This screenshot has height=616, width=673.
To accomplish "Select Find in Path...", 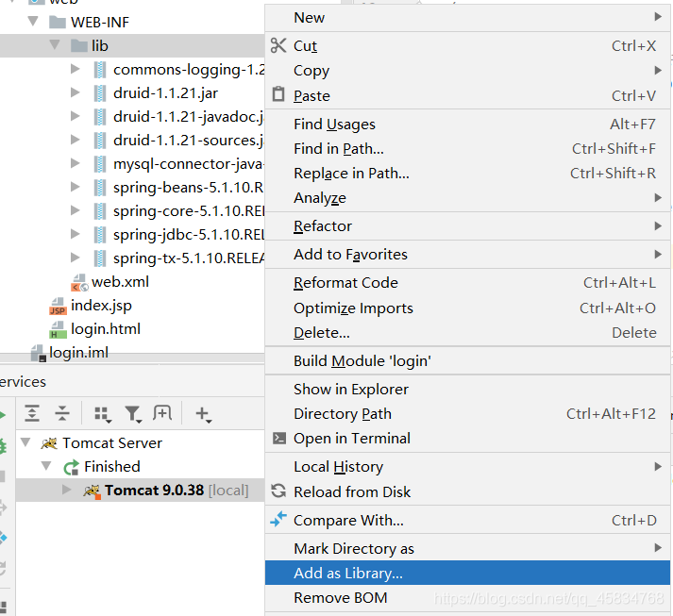I will pyautogui.click(x=467, y=148).
